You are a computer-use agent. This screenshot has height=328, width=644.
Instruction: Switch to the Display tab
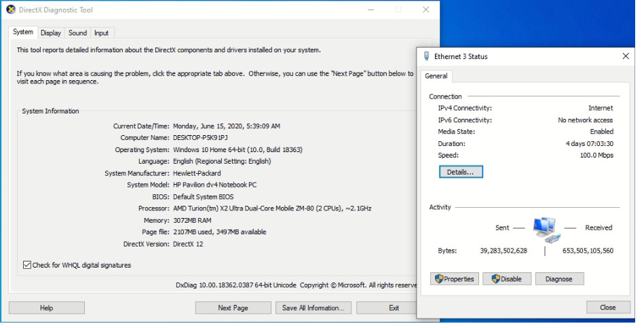(51, 33)
